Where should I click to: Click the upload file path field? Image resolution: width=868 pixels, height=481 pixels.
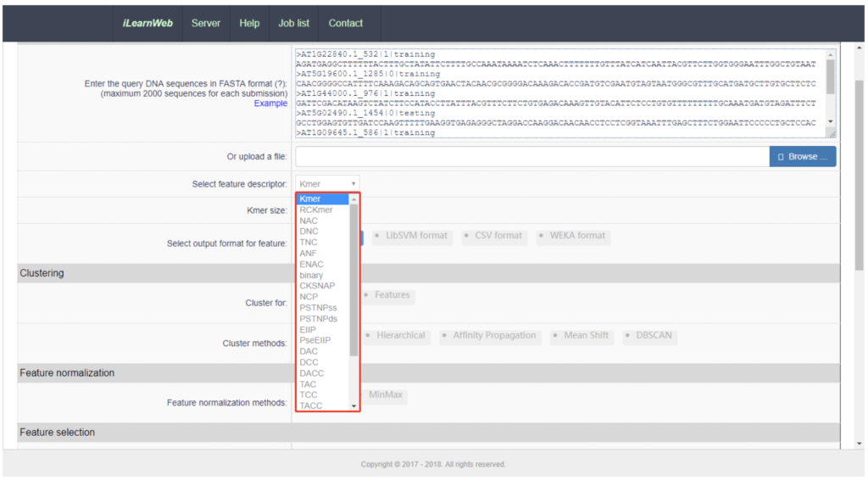pyautogui.click(x=531, y=157)
